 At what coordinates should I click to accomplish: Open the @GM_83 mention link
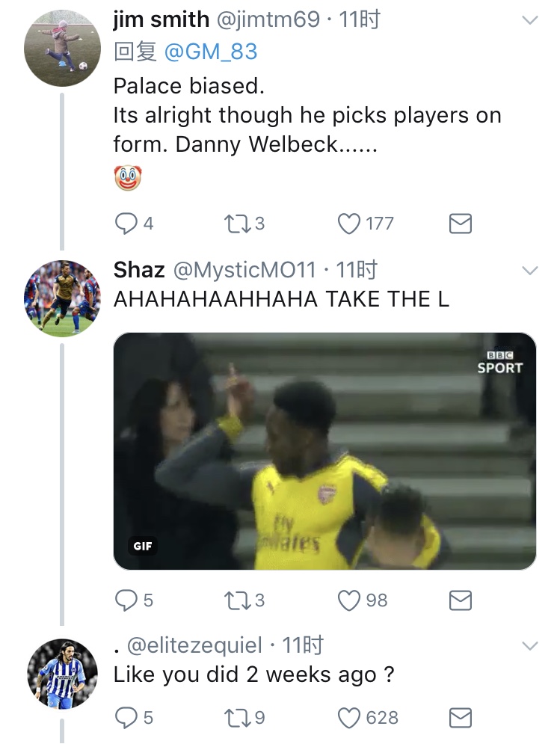[x=209, y=52]
